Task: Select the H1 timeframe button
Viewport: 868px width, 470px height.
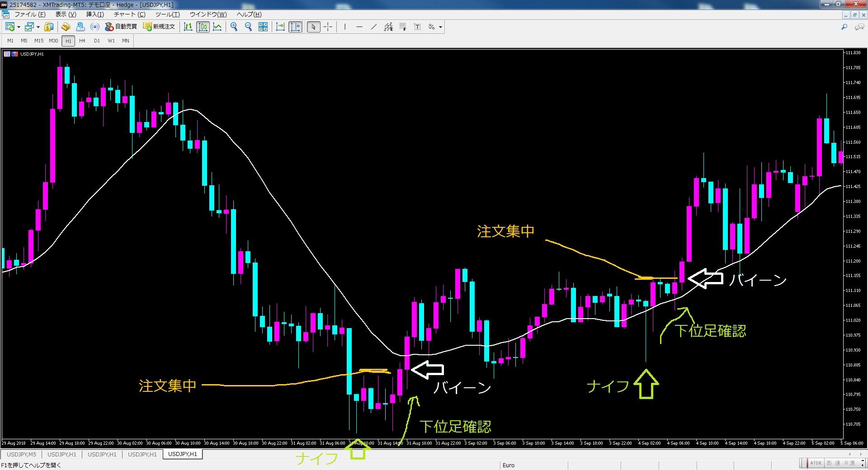Action: tap(68, 41)
